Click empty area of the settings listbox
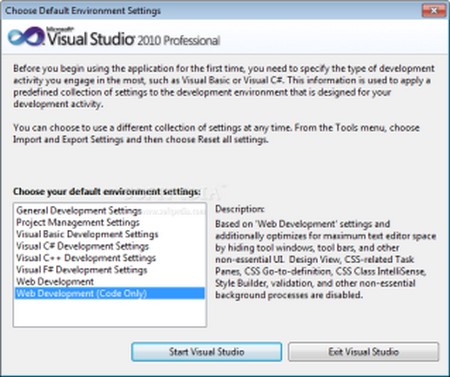450x377 pixels. [110, 313]
